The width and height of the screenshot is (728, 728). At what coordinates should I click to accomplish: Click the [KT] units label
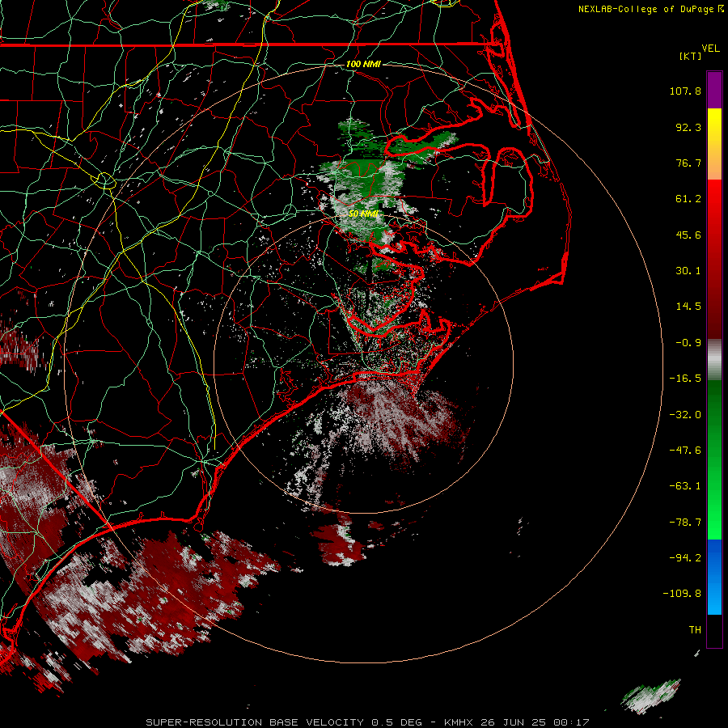pyautogui.click(x=691, y=56)
